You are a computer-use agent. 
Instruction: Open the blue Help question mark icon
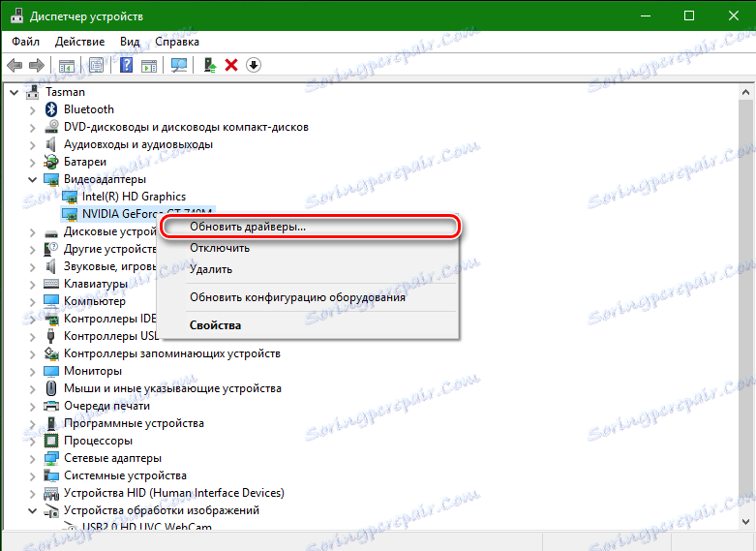point(126,65)
